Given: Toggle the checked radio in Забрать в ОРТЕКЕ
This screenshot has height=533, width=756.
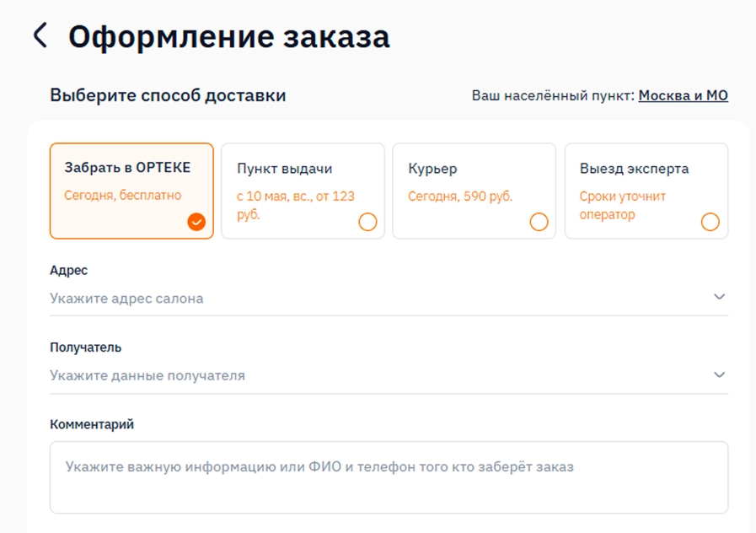Looking at the screenshot, I should (196, 222).
